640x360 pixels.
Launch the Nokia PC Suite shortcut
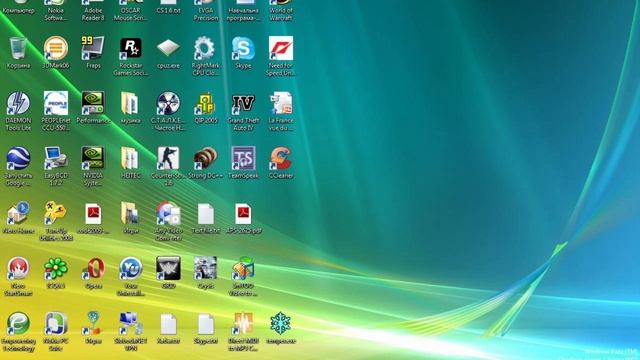click(56, 324)
